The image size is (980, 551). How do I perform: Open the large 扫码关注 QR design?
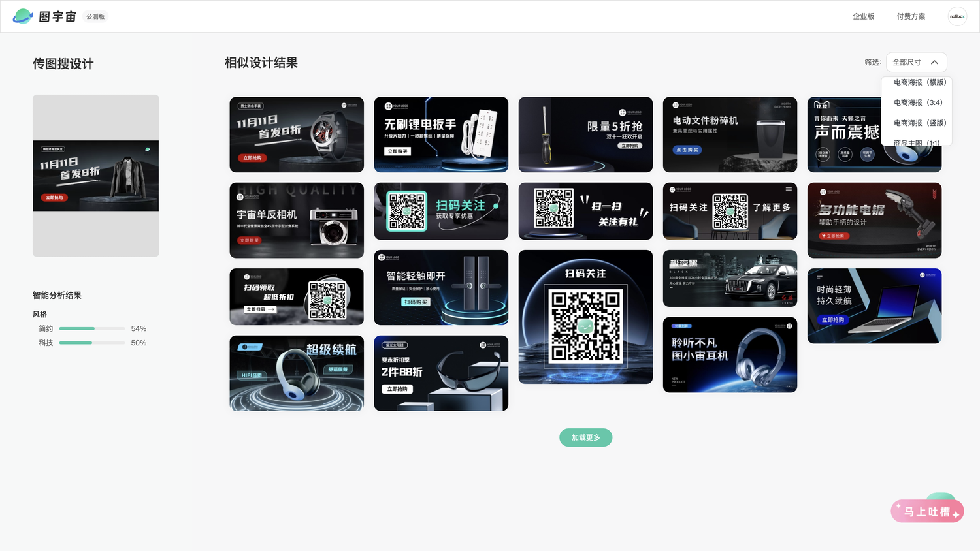point(585,317)
